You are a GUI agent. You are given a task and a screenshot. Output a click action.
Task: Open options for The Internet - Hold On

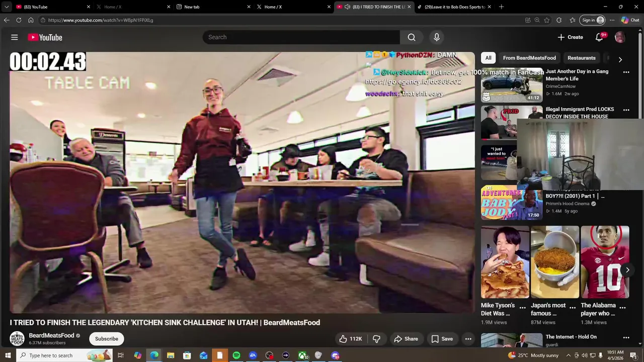pos(626,337)
